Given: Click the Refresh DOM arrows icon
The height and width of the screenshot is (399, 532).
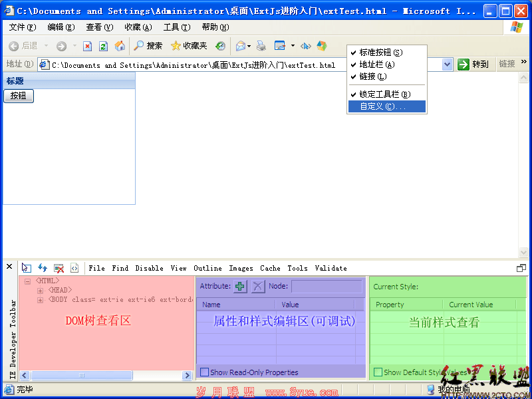Looking at the screenshot, I should (43, 268).
